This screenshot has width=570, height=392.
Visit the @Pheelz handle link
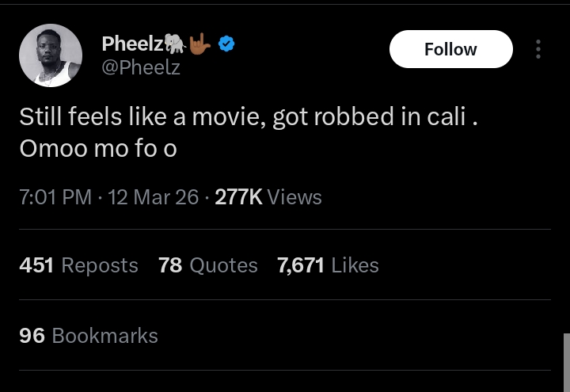[142, 68]
